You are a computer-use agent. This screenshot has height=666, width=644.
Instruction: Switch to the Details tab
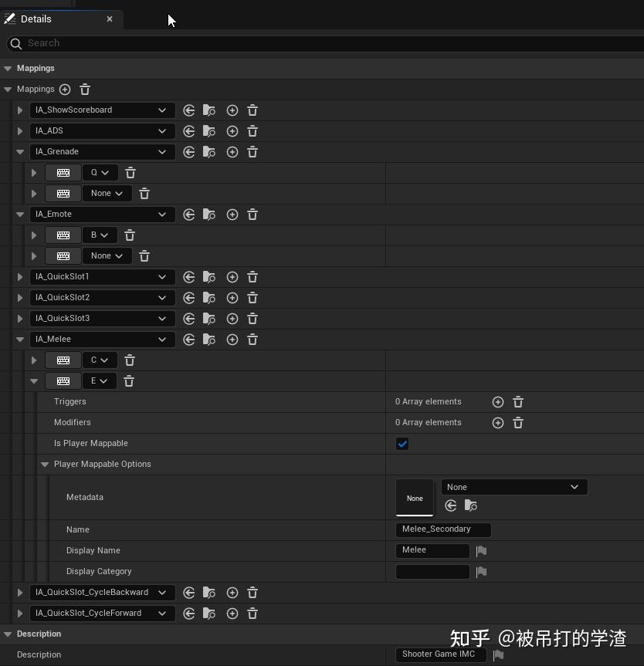tap(35, 19)
